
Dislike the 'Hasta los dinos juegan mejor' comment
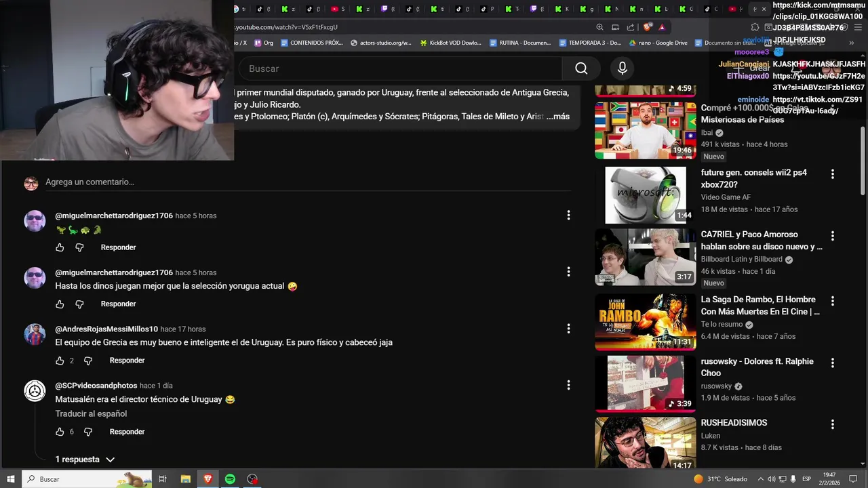(x=79, y=304)
